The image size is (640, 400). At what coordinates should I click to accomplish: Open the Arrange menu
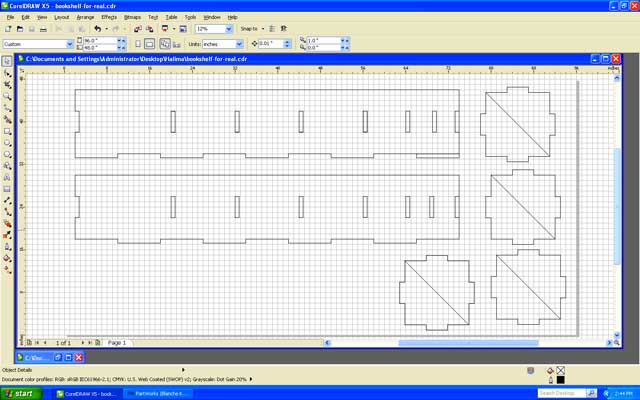[x=85, y=17]
